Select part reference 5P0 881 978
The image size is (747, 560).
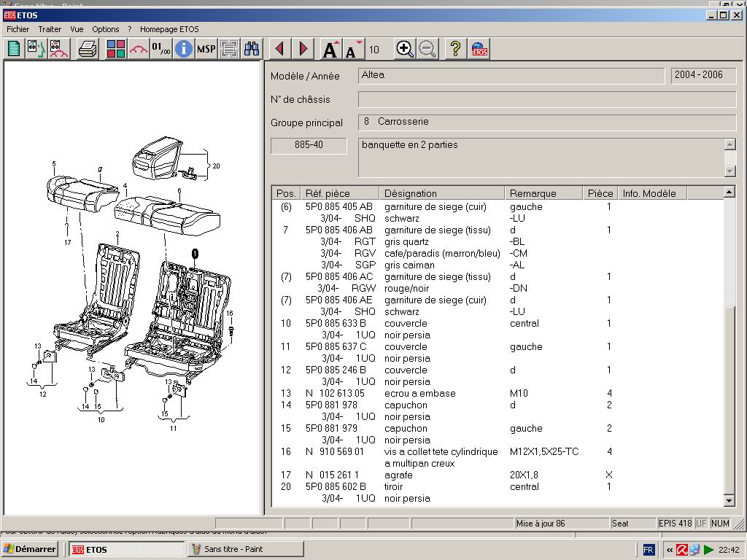point(331,405)
